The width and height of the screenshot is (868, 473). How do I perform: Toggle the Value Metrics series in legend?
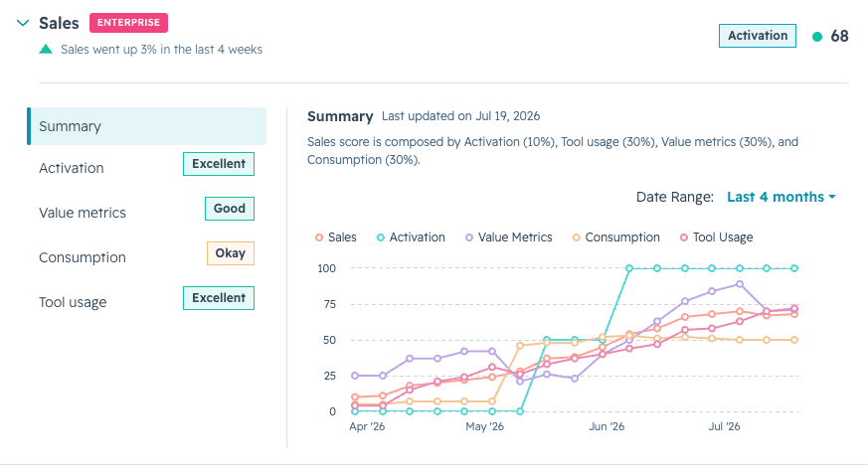click(509, 237)
